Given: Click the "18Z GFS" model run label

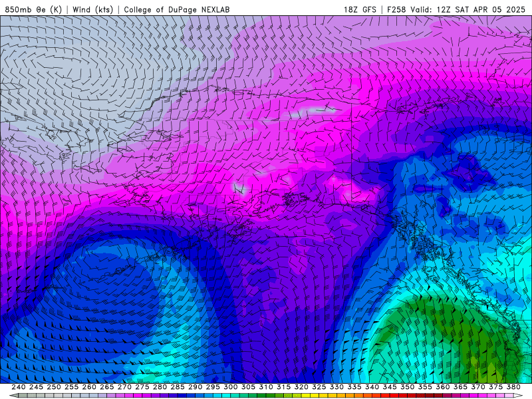Looking at the screenshot, I should (360, 9).
